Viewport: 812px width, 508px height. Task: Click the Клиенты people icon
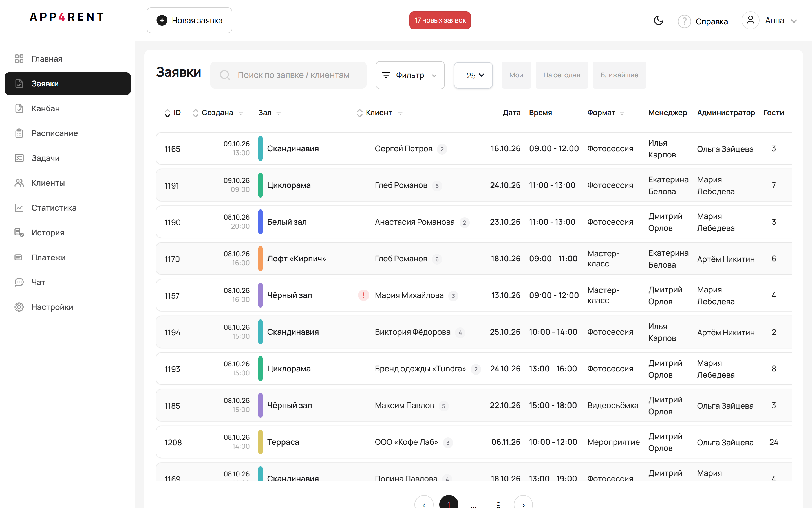[19, 183]
